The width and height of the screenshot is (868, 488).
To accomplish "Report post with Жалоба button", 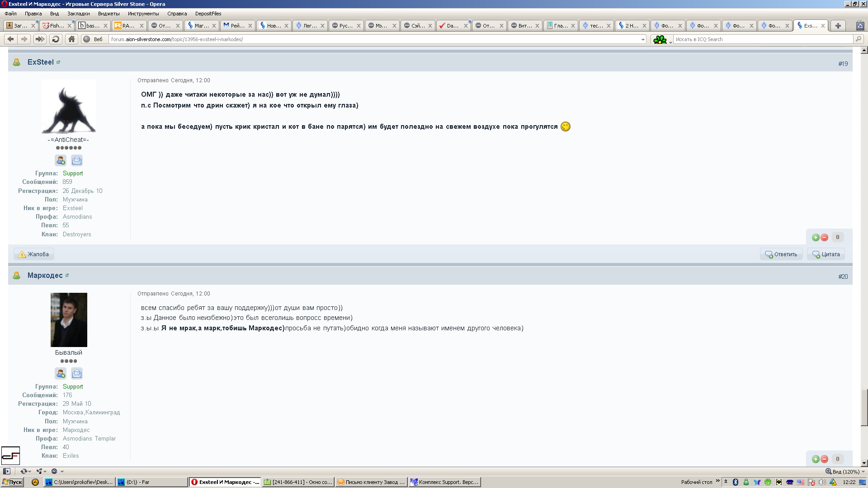I will 34,254.
